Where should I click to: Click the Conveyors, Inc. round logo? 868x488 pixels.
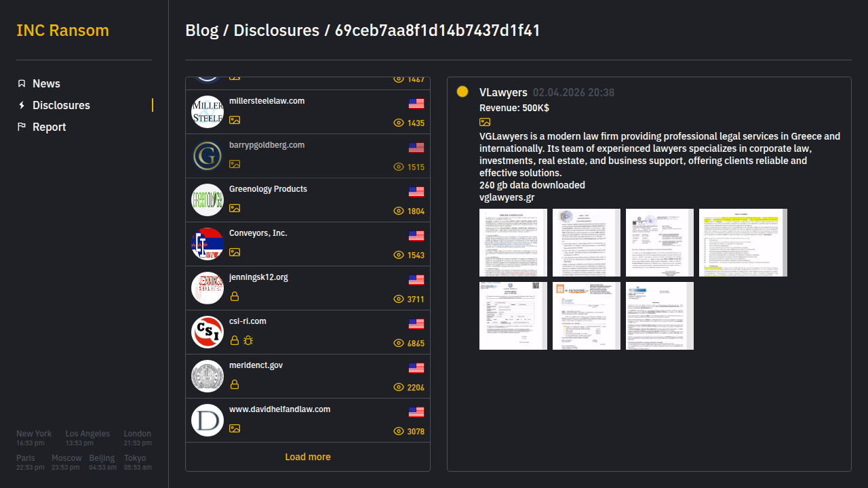tap(208, 244)
